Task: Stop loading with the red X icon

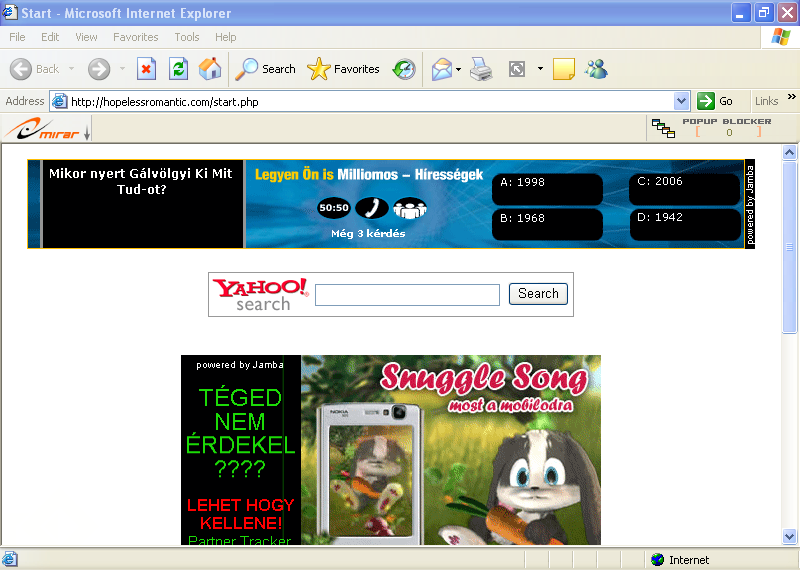Action: [x=146, y=69]
